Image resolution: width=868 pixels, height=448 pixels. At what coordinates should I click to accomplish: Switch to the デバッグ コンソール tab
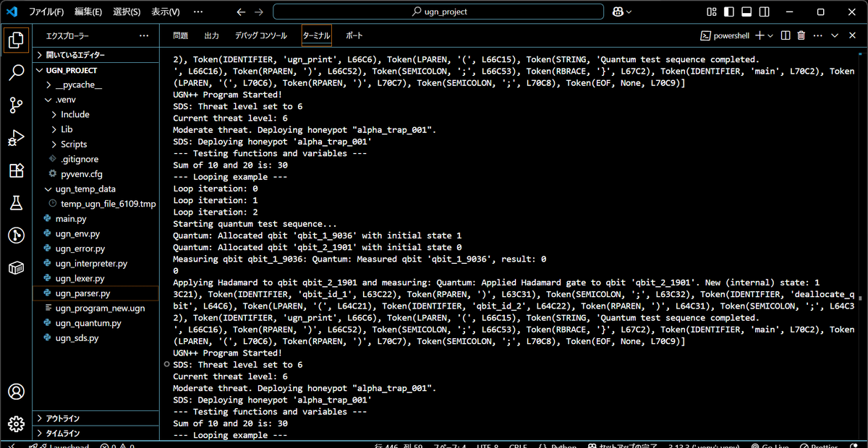click(260, 35)
